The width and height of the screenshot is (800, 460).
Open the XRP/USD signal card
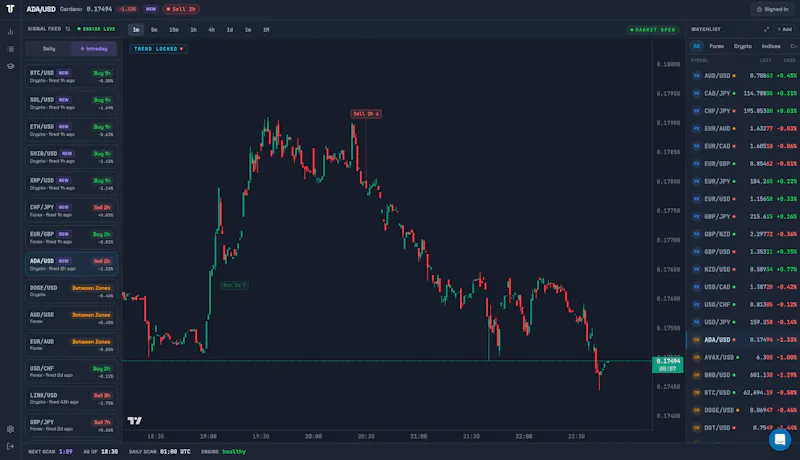71,184
